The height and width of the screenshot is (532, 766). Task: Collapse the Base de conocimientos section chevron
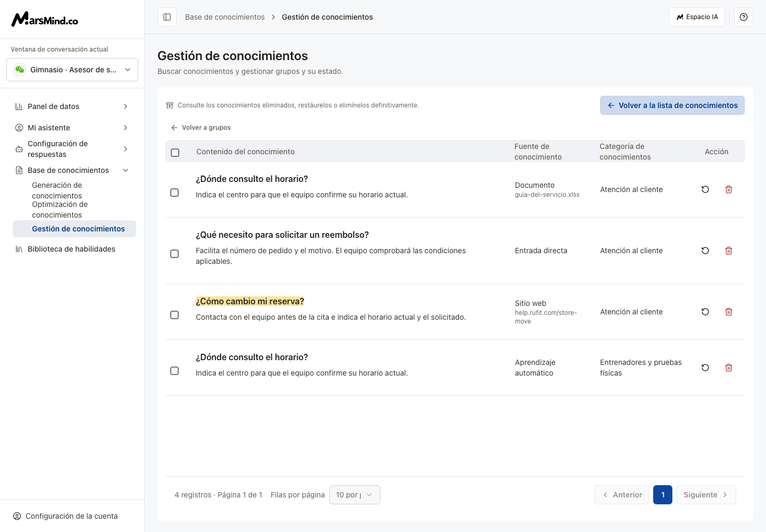click(x=126, y=170)
